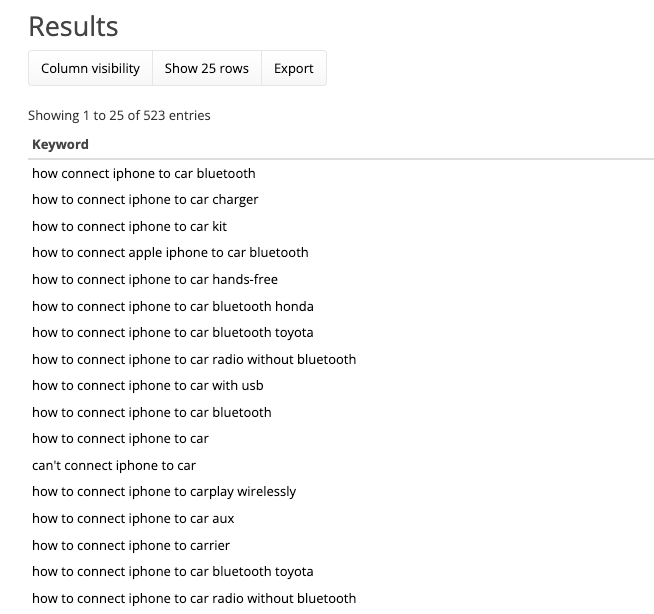Image resolution: width=654 pixels, height=614 pixels.
Task: Select the "can't connect iphone to car" row
Action: pos(114,465)
